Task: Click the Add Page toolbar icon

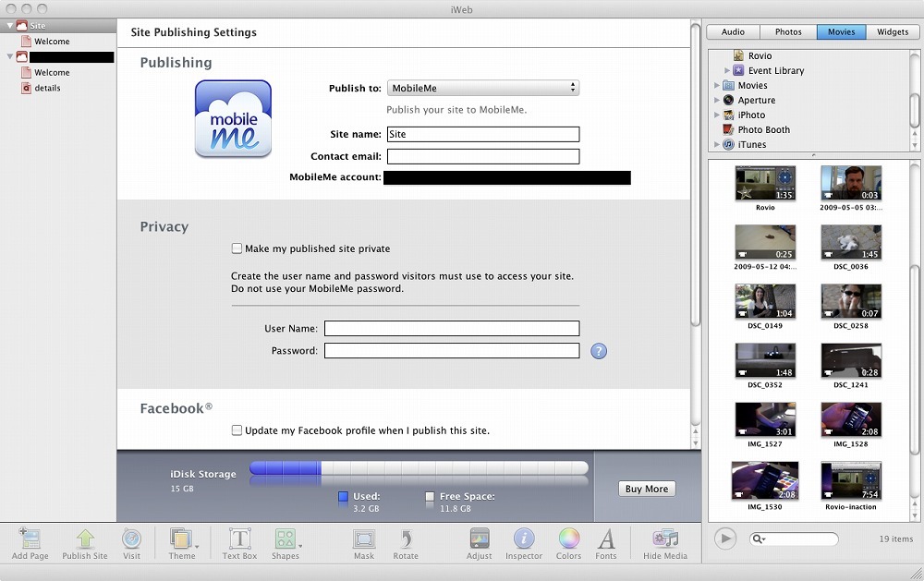Action: point(30,538)
